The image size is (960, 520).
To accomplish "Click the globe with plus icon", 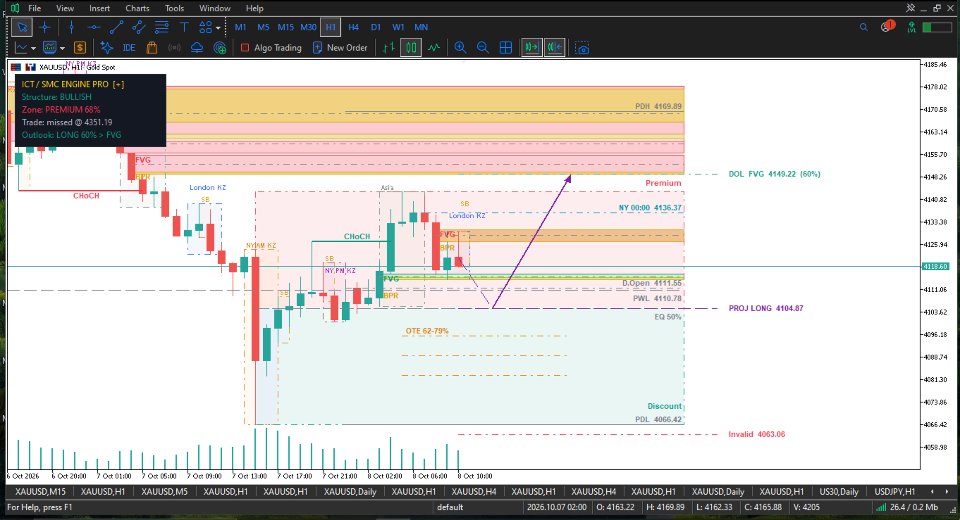I will [220, 48].
